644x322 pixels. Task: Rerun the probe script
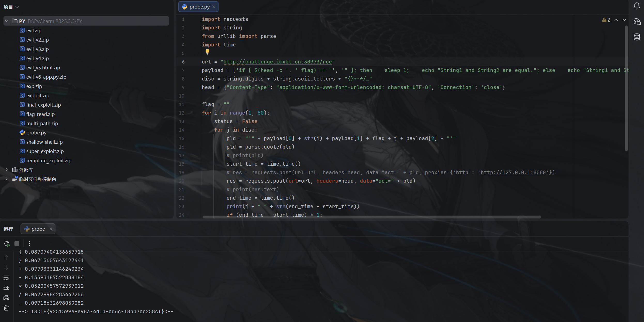point(7,243)
